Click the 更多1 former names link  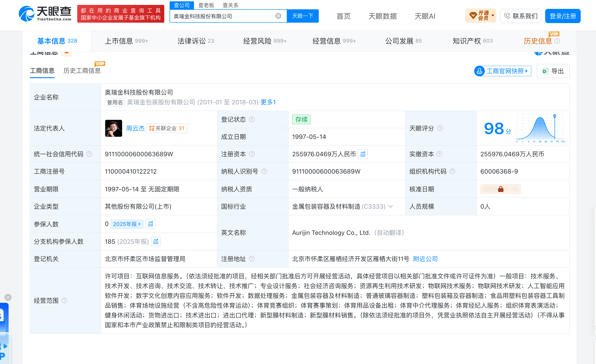pos(268,102)
